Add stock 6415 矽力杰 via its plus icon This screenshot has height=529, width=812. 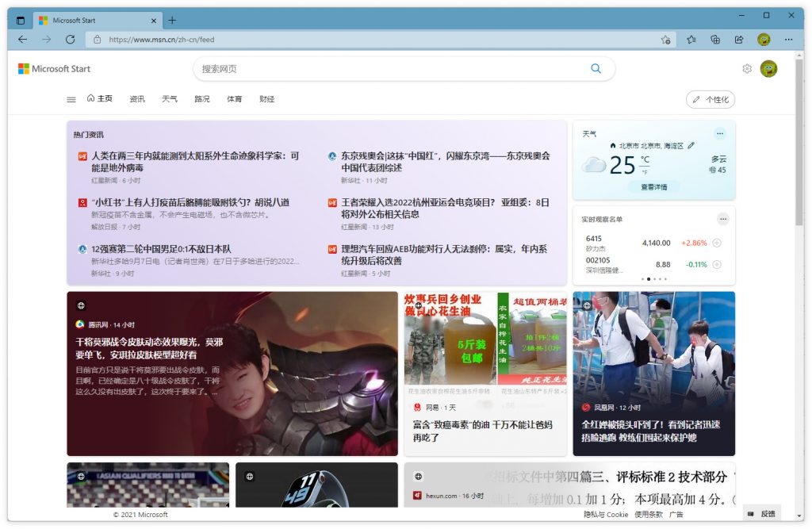coord(716,243)
